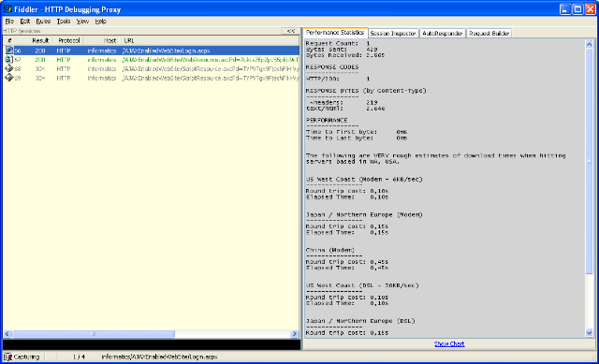Open the Help menu

(100, 22)
